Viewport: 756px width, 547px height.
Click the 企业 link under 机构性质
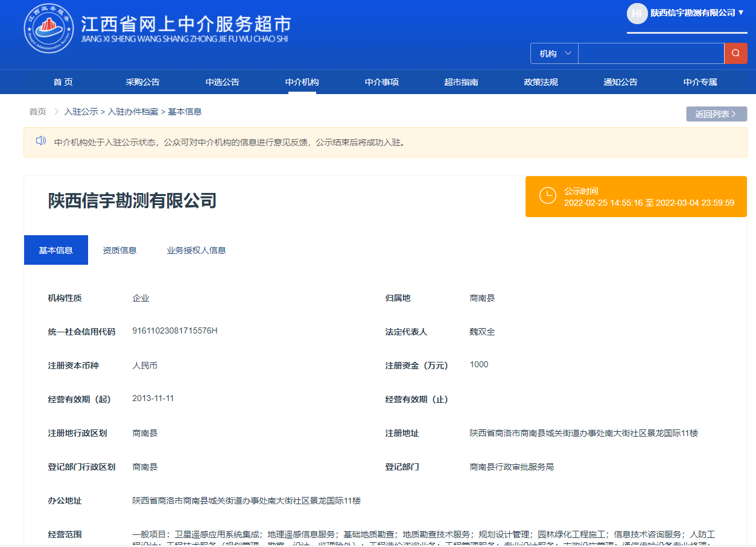click(x=141, y=298)
